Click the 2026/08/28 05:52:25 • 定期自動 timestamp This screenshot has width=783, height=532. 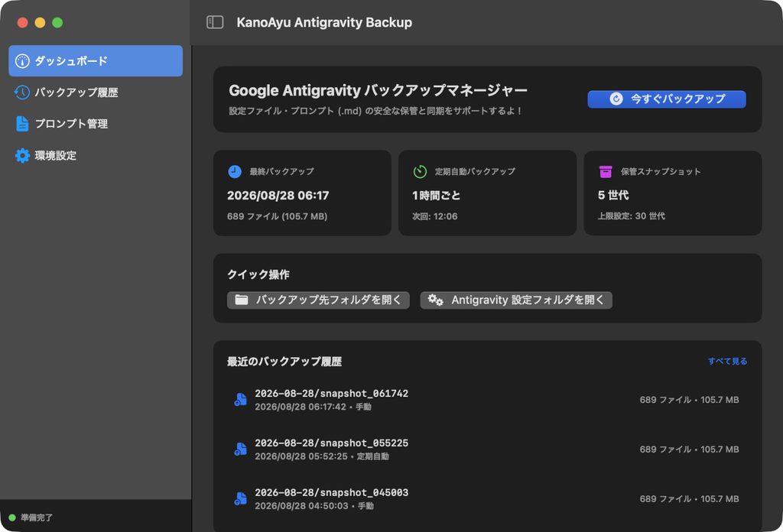322,456
